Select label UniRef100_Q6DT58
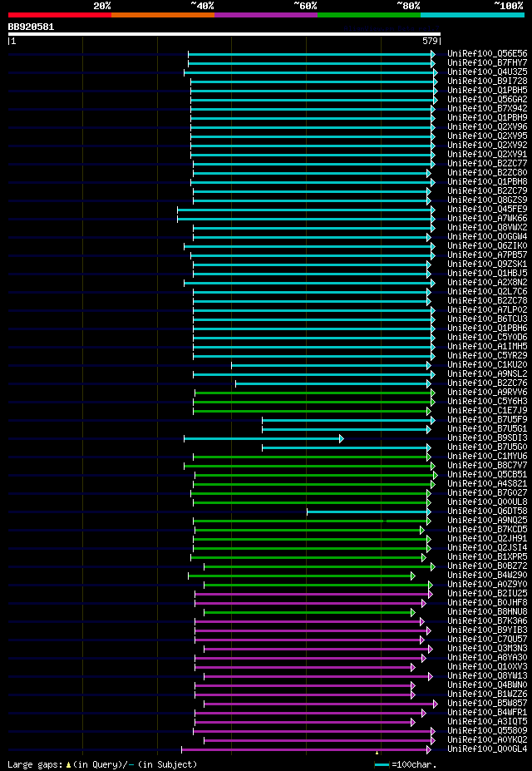This screenshot has height=771, width=532. click(x=487, y=512)
